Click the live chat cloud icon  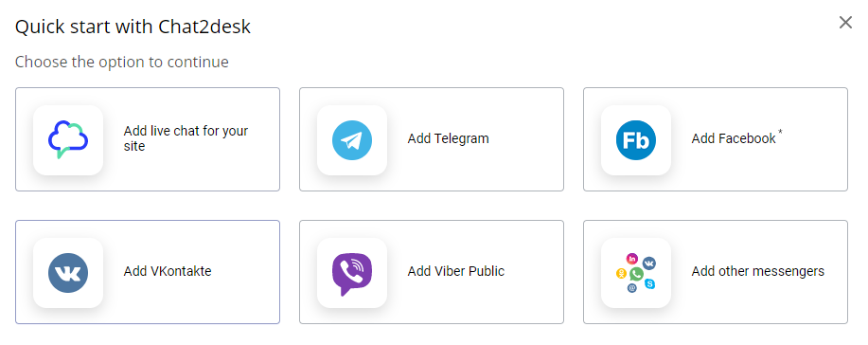pos(68,140)
